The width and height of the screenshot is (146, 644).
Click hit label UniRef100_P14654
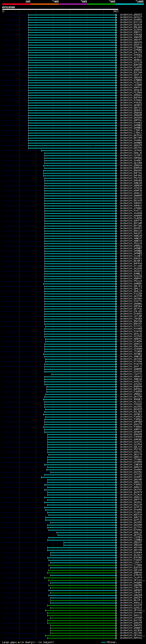(x=131, y=342)
